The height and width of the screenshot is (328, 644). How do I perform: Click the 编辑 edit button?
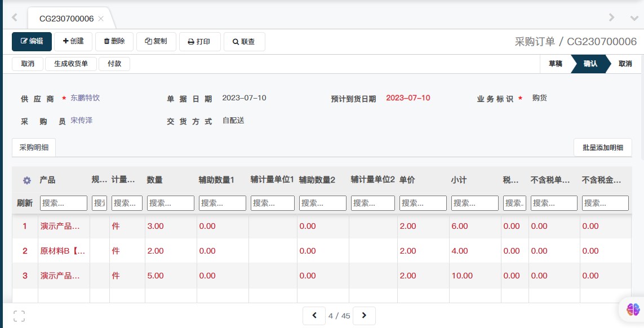[32, 41]
